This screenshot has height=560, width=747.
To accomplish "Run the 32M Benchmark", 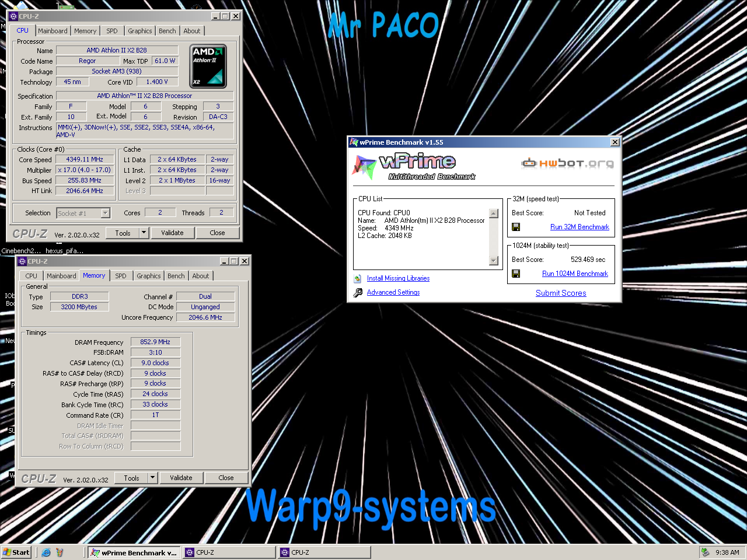I will pyautogui.click(x=580, y=227).
